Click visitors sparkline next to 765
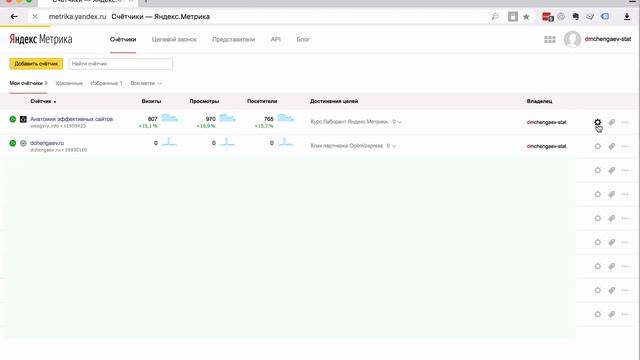 (285, 118)
